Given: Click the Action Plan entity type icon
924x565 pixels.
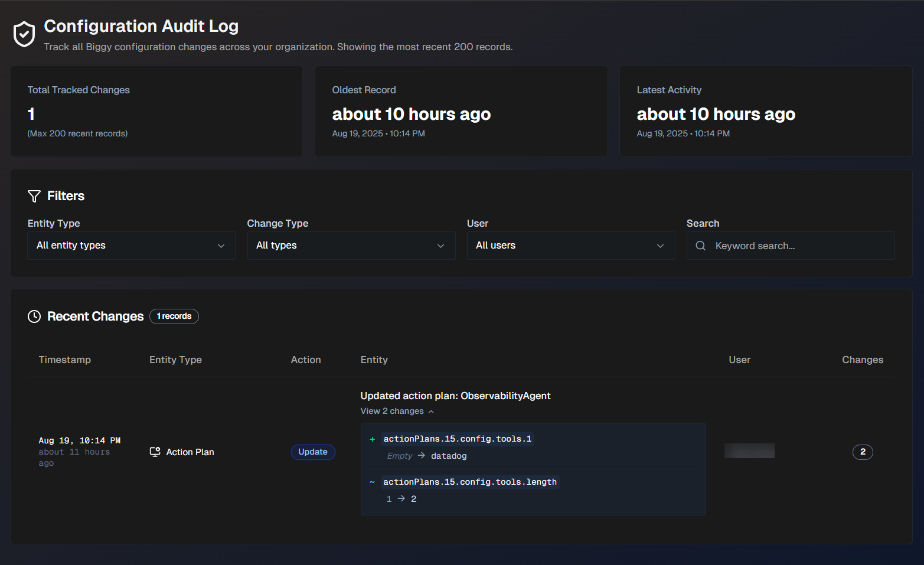Looking at the screenshot, I should point(155,452).
